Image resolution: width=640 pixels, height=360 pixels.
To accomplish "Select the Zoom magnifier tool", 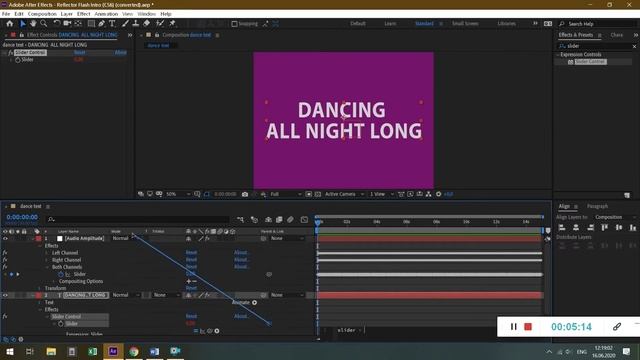I will 44,24.
